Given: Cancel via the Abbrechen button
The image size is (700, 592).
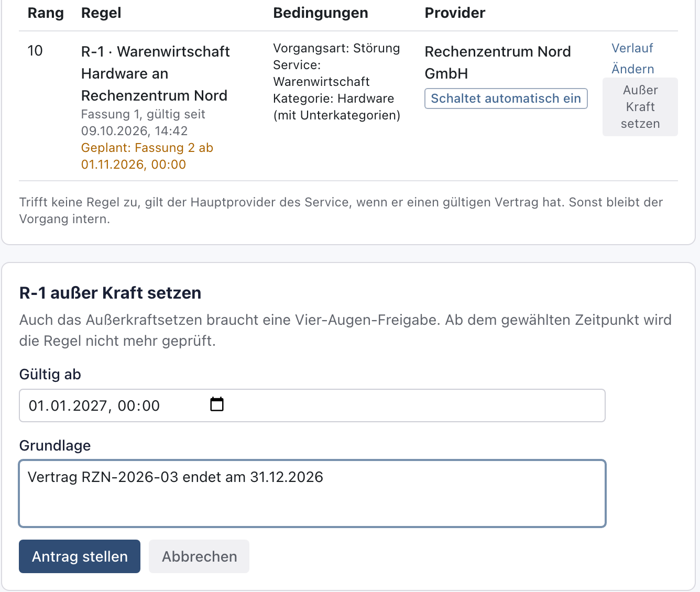Looking at the screenshot, I should (x=199, y=556).
